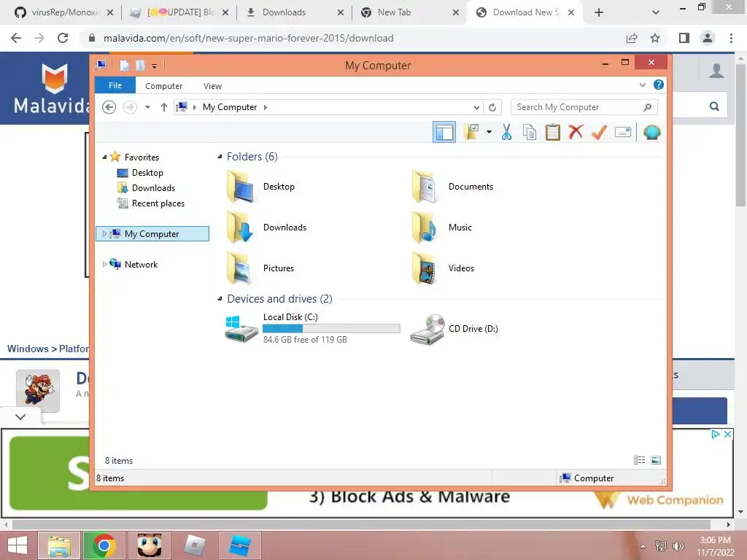Click the Malavida search magnifier icon
The height and width of the screenshot is (560, 747).
click(714, 106)
